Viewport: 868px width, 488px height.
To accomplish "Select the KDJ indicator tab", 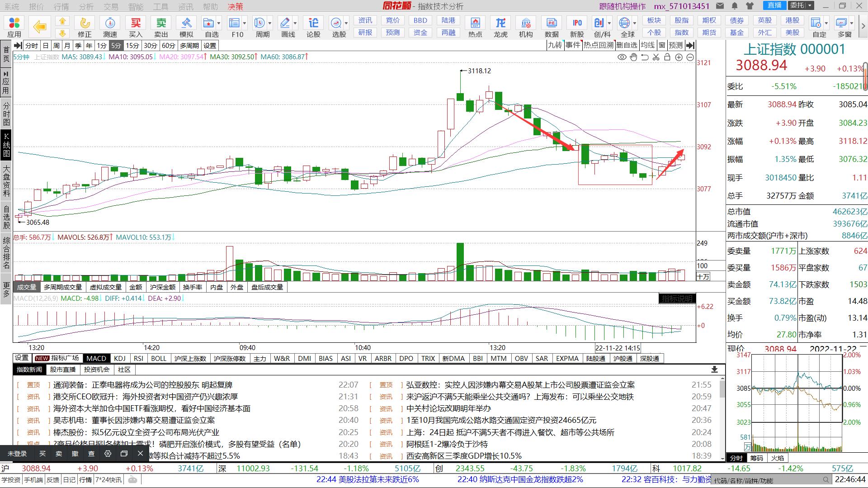I will point(120,358).
